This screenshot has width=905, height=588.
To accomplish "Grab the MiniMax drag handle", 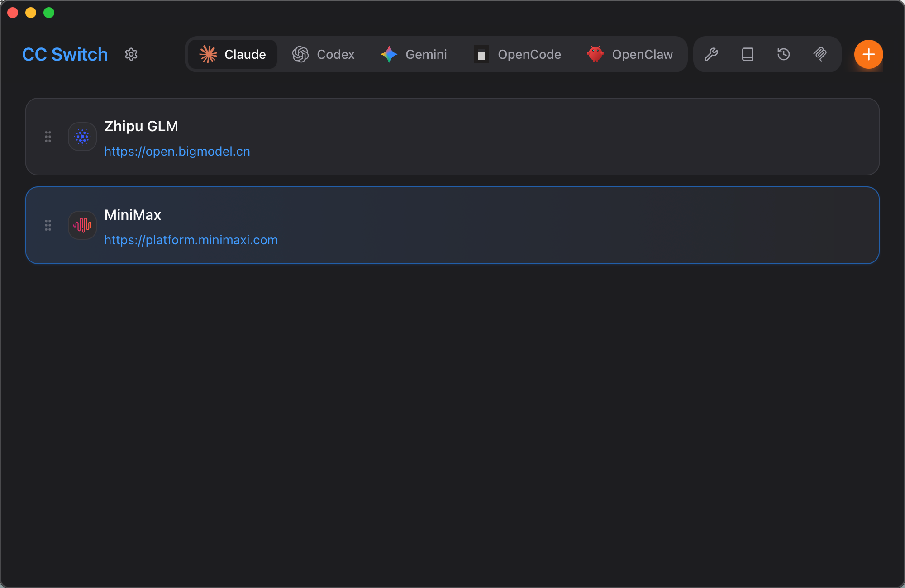I will pyautogui.click(x=48, y=225).
